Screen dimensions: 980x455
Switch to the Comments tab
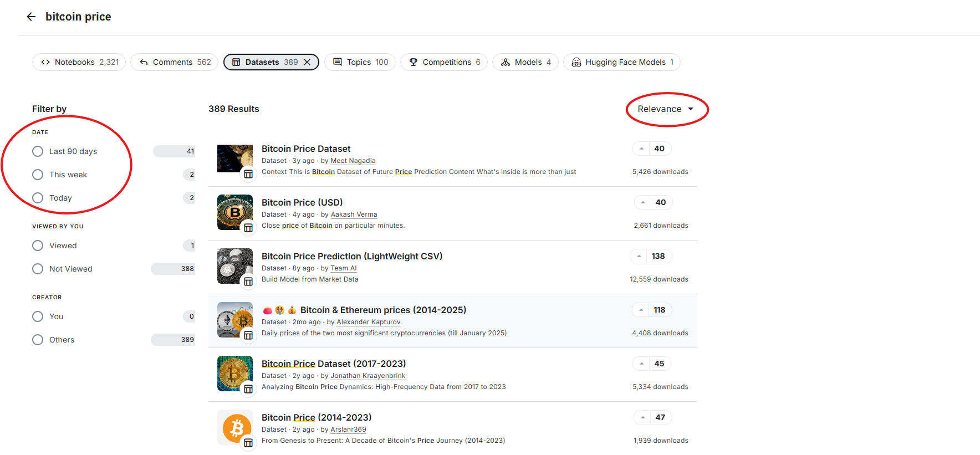175,62
